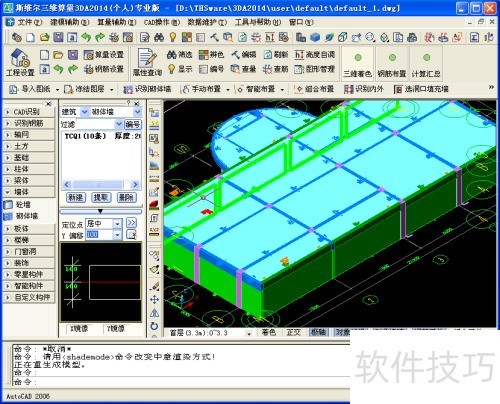Viewport: 500px width, 404px height.
Task: Open 冻结图层 dropdown arrow
Action: 112,90
